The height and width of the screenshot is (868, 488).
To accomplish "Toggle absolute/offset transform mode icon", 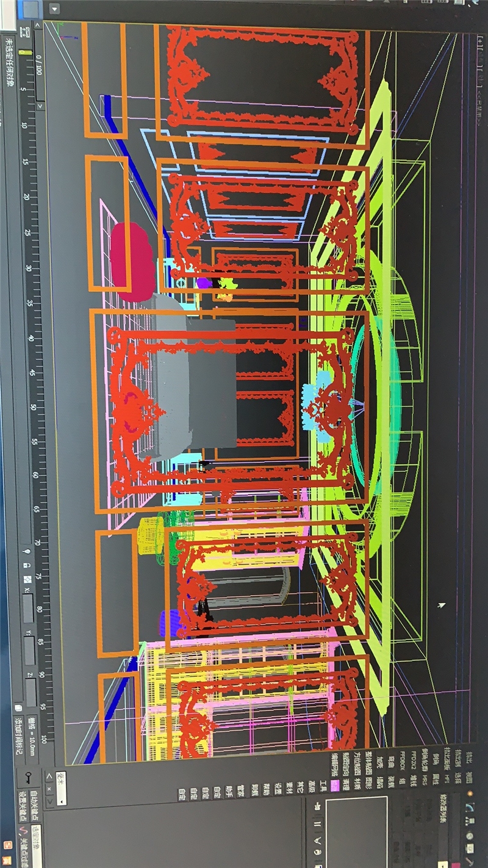I will click(x=28, y=579).
